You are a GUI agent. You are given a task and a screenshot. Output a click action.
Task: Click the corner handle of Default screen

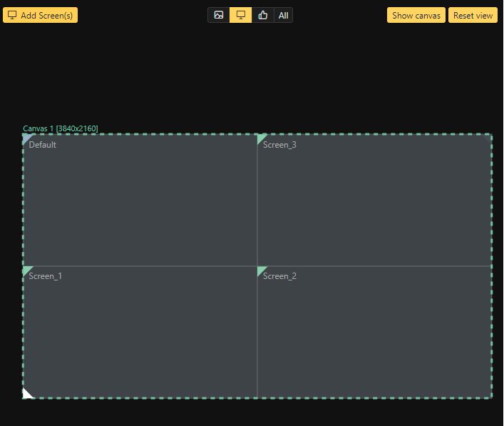[x=26, y=138]
